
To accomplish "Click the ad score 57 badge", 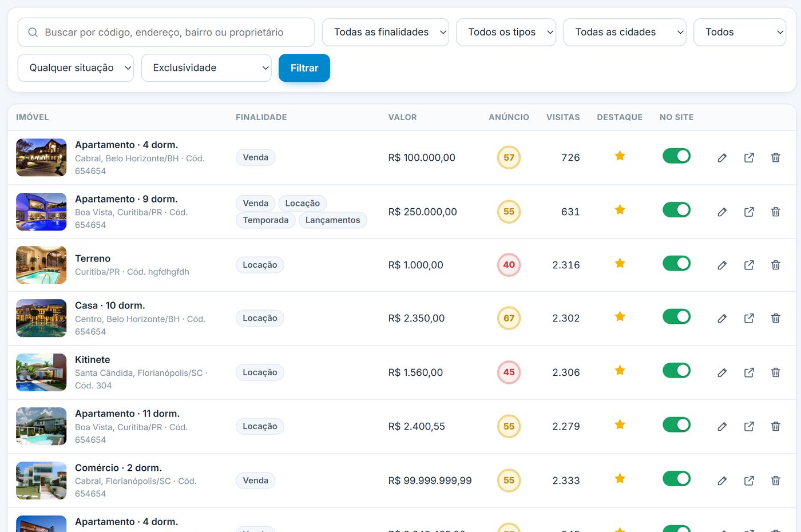I will (x=509, y=158).
